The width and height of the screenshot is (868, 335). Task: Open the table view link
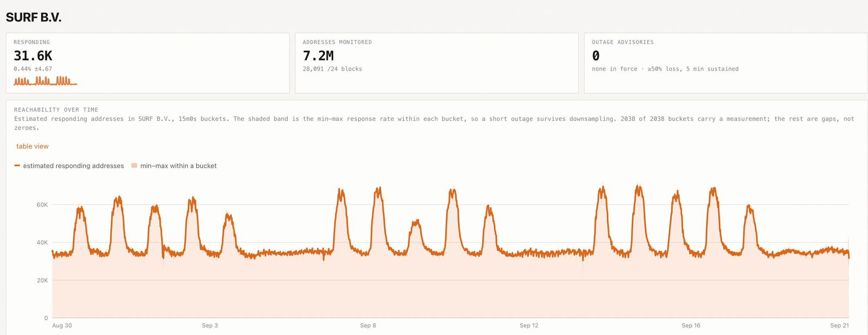point(33,146)
